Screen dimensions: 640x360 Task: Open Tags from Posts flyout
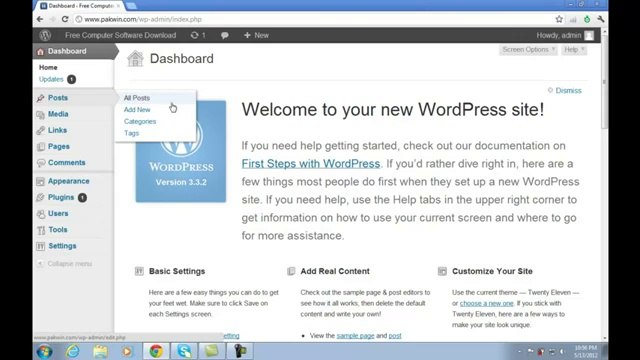[131, 133]
